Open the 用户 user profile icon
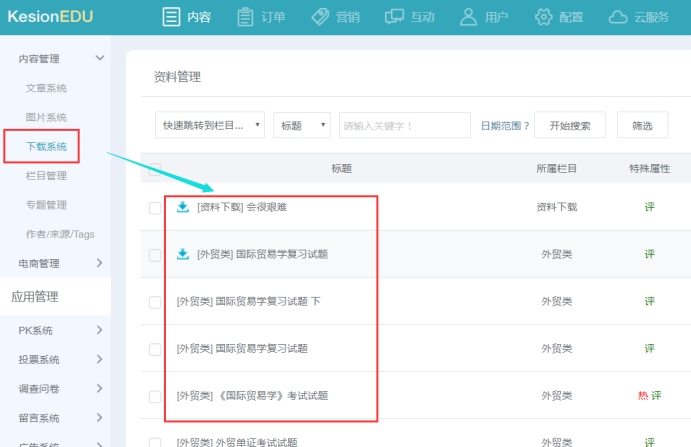 (x=468, y=17)
